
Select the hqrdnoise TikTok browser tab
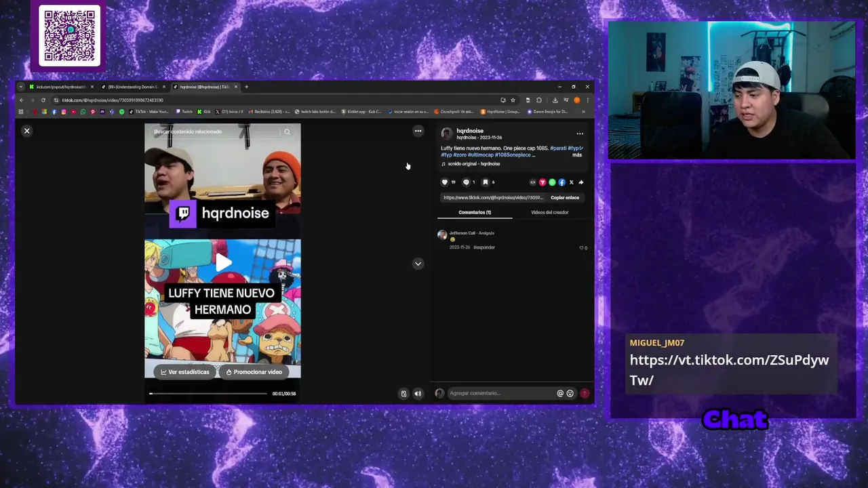click(205, 87)
